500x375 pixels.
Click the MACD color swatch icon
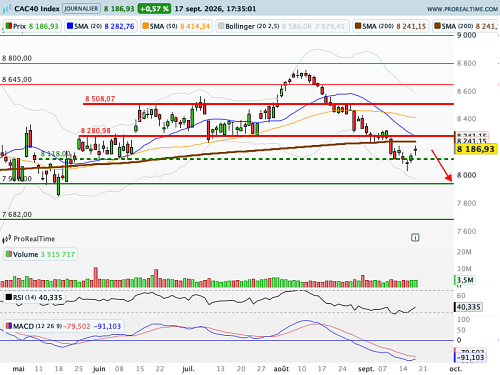(9, 326)
